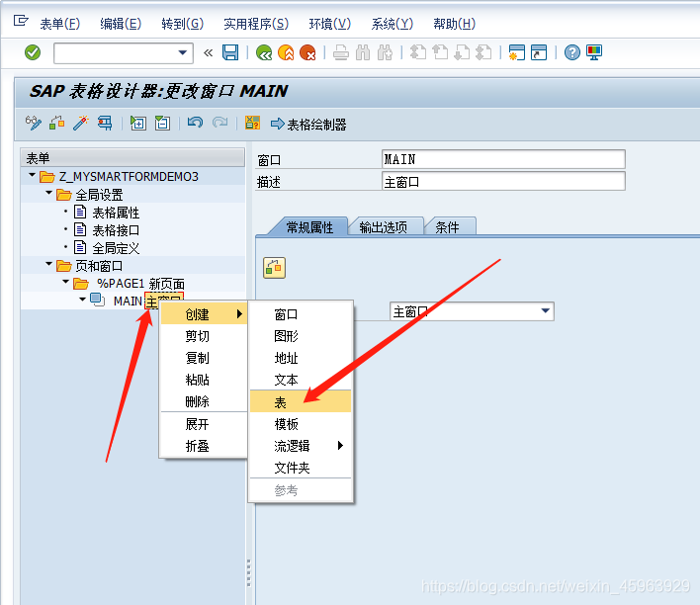This screenshot has height=605, width=700.
Task: Open the 表单(F) menu
Action: (60, 24)
